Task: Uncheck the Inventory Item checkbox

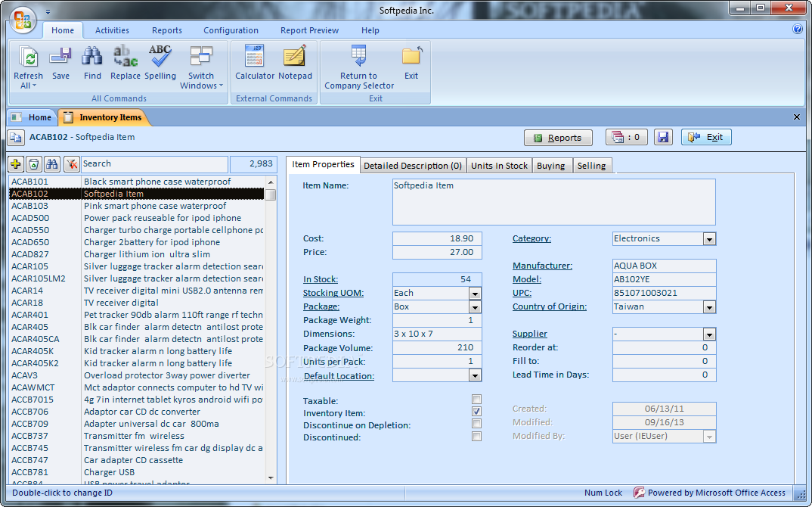Action: pyautogui.click(x=476, y=412)
